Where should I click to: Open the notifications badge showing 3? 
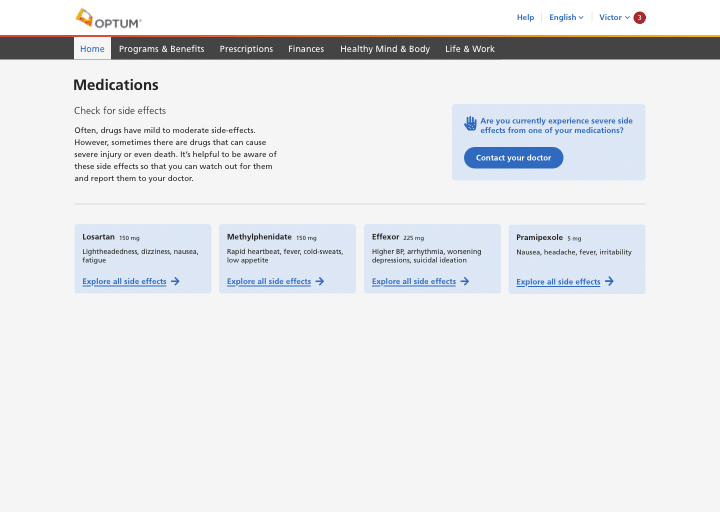pos(640,17)
